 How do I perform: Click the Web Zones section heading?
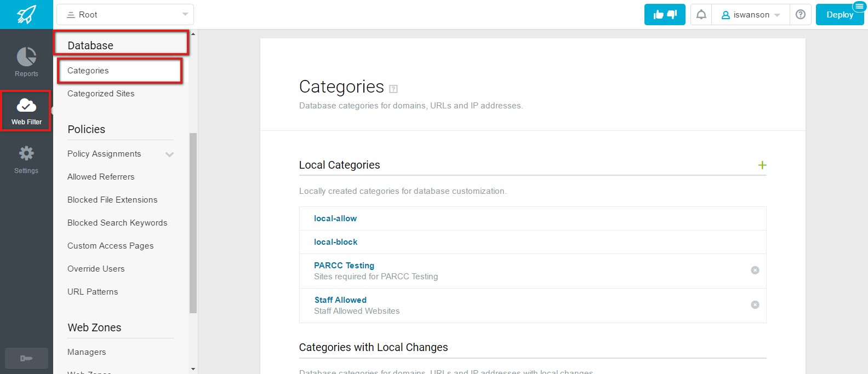tap(94, 327)
